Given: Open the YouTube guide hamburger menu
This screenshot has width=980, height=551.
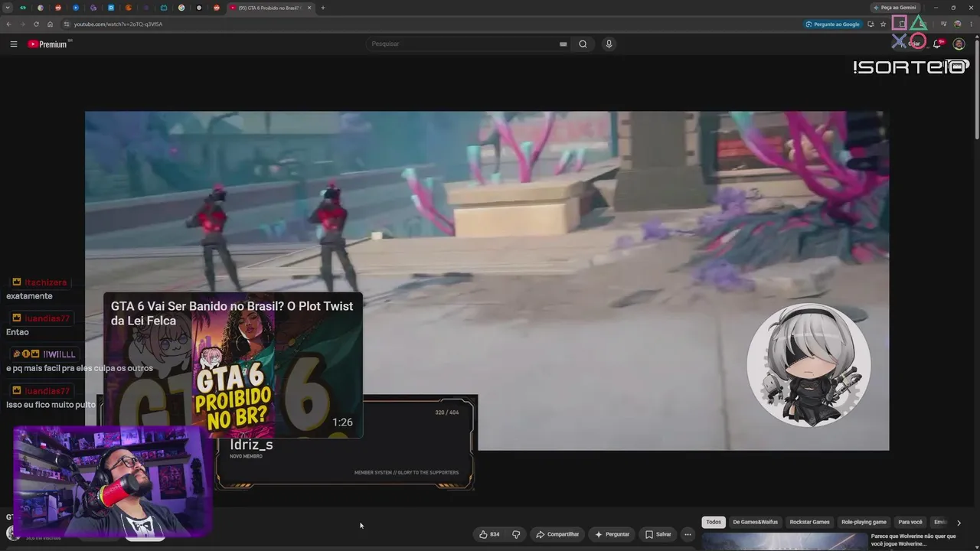Looking at the screenshot, I should pyautogui.click(x=14, y=44).
